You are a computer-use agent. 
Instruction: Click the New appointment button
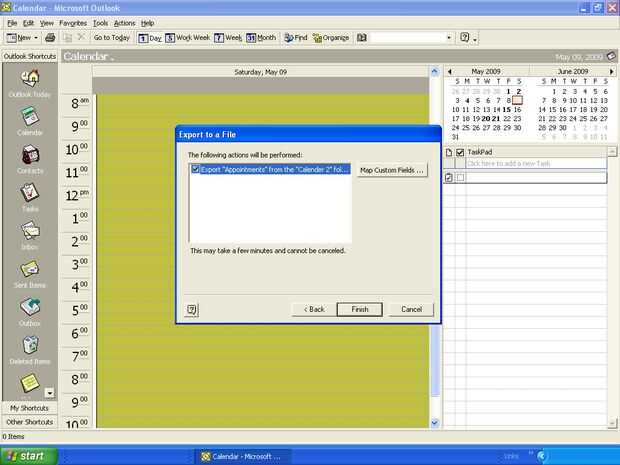pyautogui.click(x=19, y=38)
